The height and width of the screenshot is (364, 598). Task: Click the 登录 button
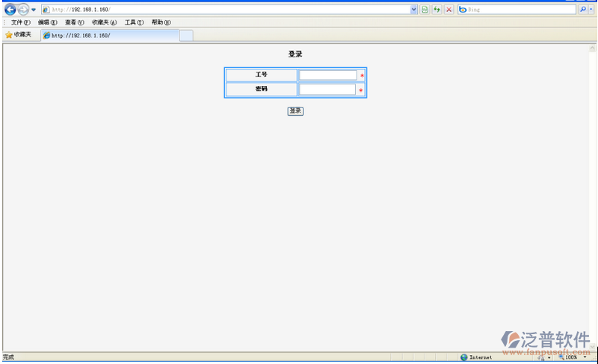(x=295, y=111)
